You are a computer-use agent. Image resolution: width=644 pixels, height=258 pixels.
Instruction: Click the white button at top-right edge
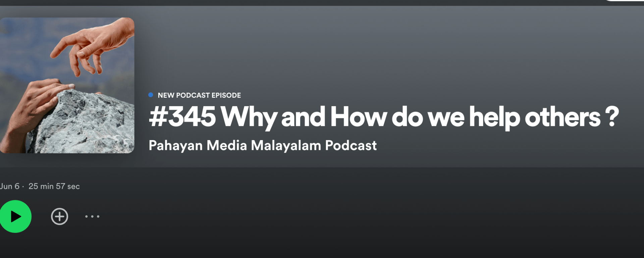[624, 1]
